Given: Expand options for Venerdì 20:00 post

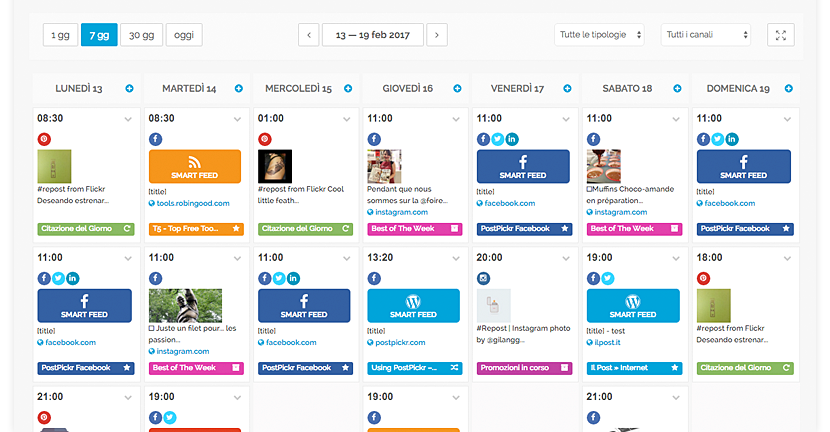Looking at the screenshot, I should [566, 258].
